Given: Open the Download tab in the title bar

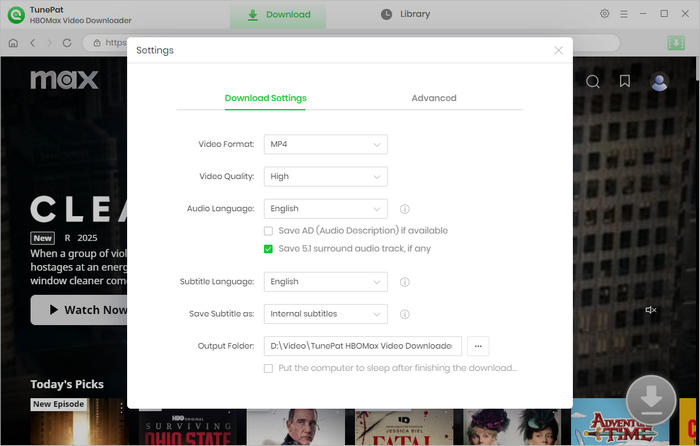Looking at the screenshot, I should (278, 15).
